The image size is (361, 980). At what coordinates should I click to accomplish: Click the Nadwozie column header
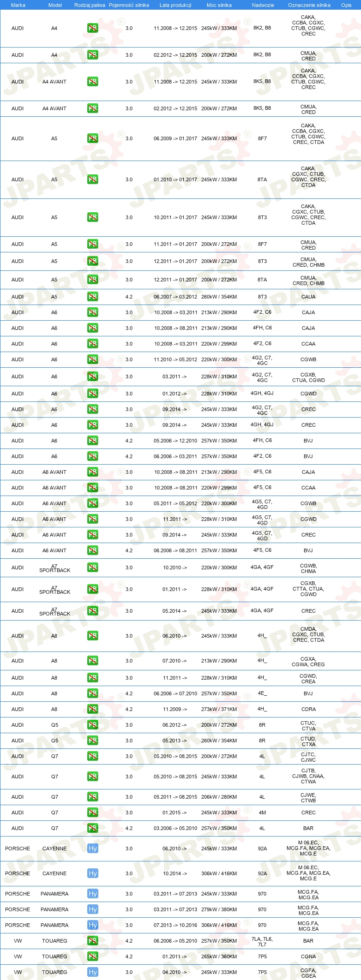click(x=263, y=5)
